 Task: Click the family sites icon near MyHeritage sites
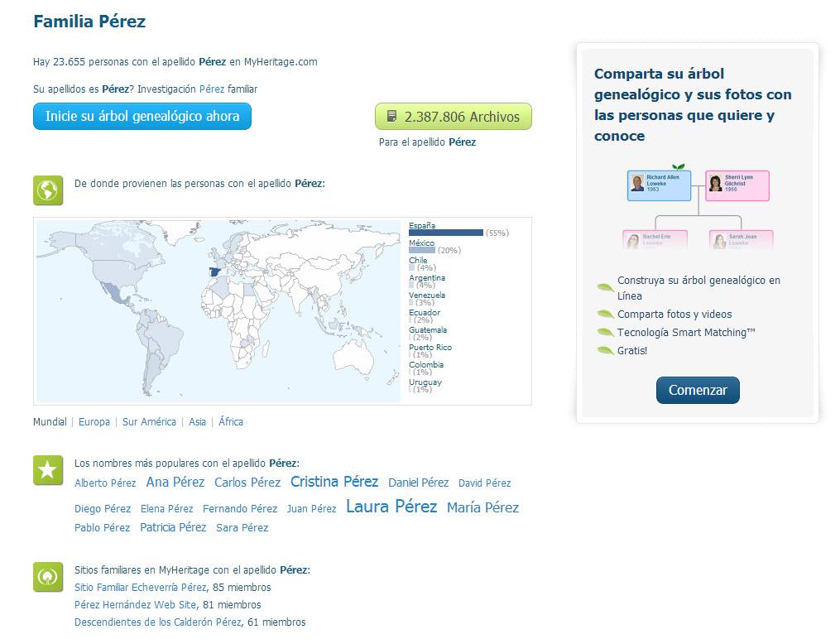(48, 576)
